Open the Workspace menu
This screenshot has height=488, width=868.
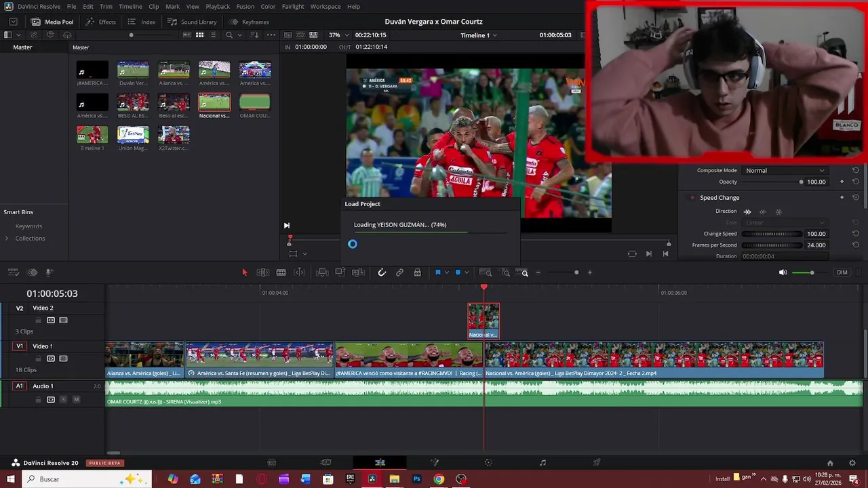point(325,6)
